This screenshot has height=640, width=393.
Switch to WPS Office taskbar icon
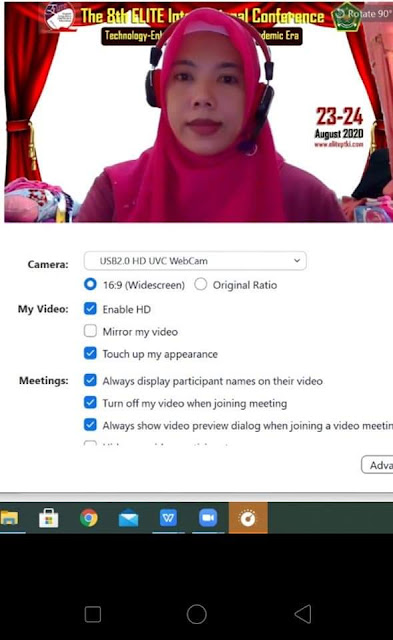(168, 518)
